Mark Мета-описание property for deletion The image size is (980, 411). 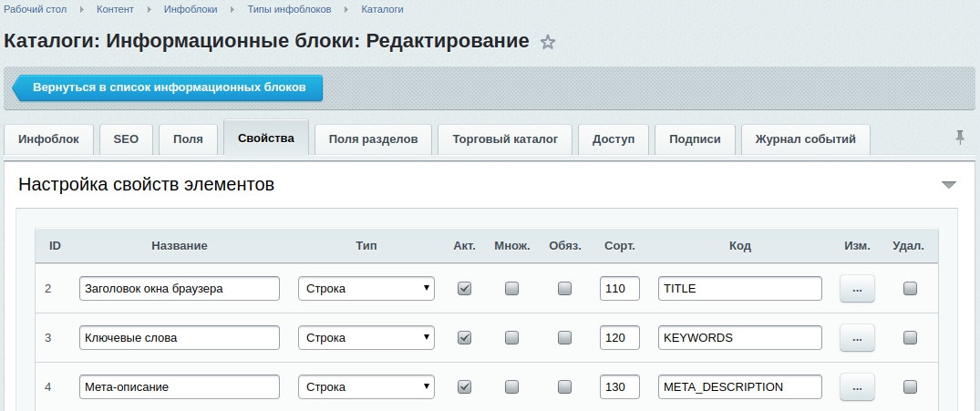pos(909,386)
